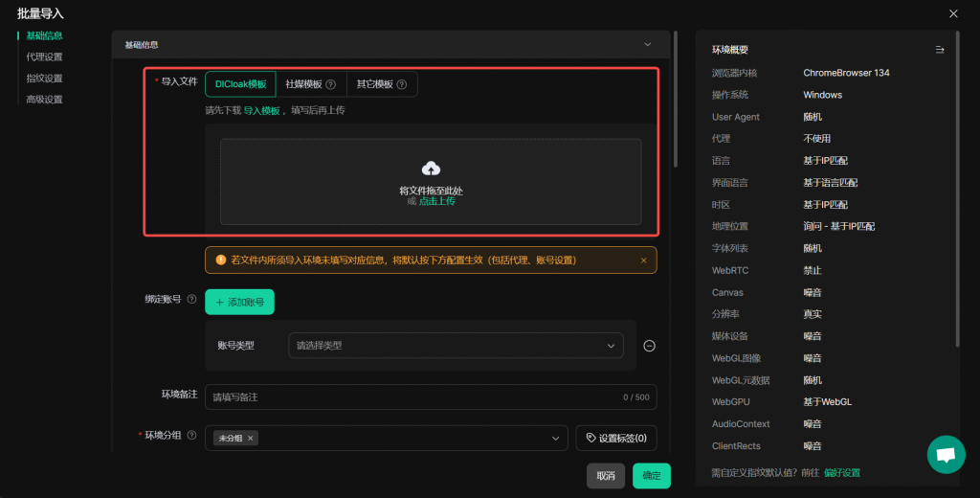Image resolution: width=980 pixels, height=498 pixels.
Task: Remove account row with minus icon
Action: point(649,346)
